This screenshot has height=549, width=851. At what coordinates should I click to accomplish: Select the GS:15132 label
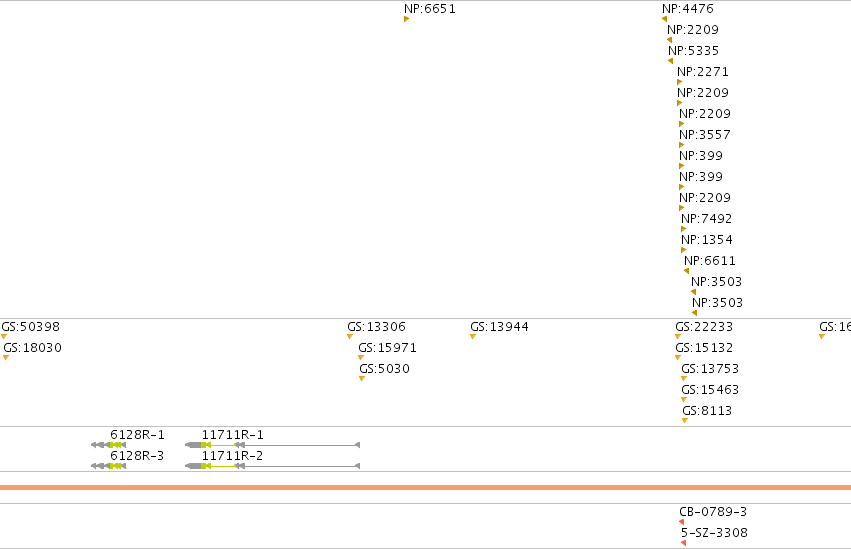[704, 348]
